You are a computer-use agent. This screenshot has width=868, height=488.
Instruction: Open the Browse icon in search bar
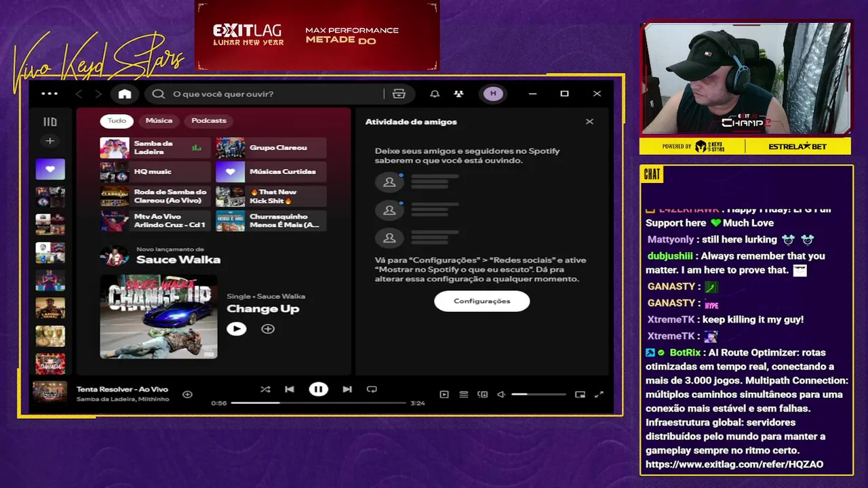(x=399, y=94)
